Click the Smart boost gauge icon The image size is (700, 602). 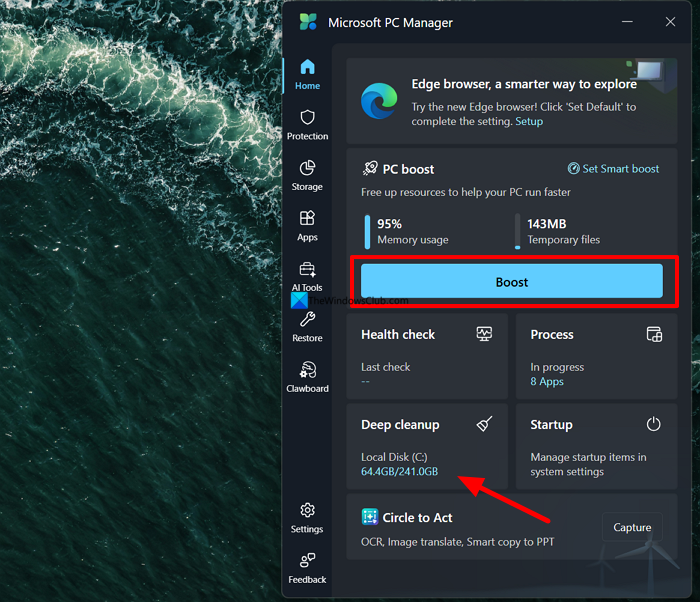tap(573, 168)
